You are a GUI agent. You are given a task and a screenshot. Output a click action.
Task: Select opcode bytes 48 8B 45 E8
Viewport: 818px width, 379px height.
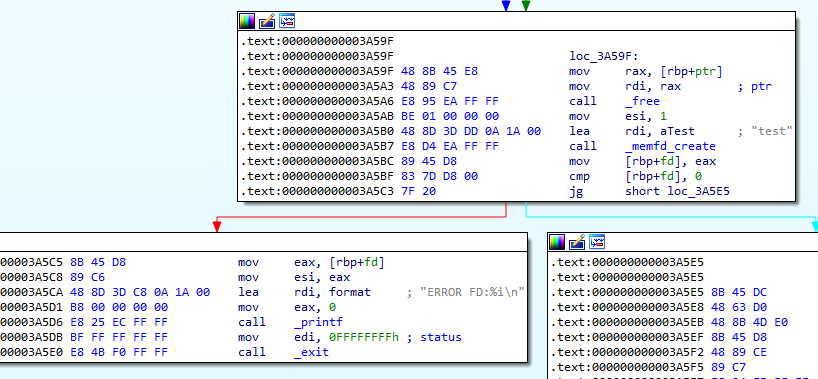pyautogui.click(x=439, y=72)
